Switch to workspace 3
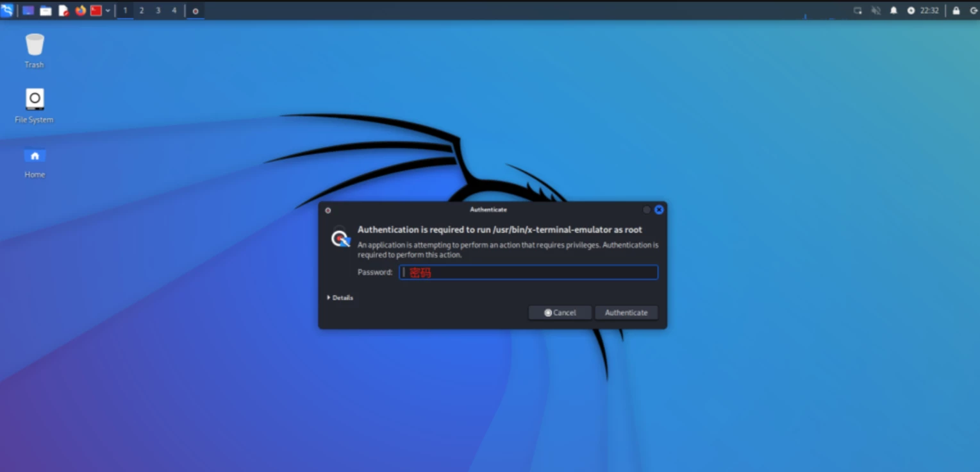Screen dimensions: 980x472 coord(158,10)
